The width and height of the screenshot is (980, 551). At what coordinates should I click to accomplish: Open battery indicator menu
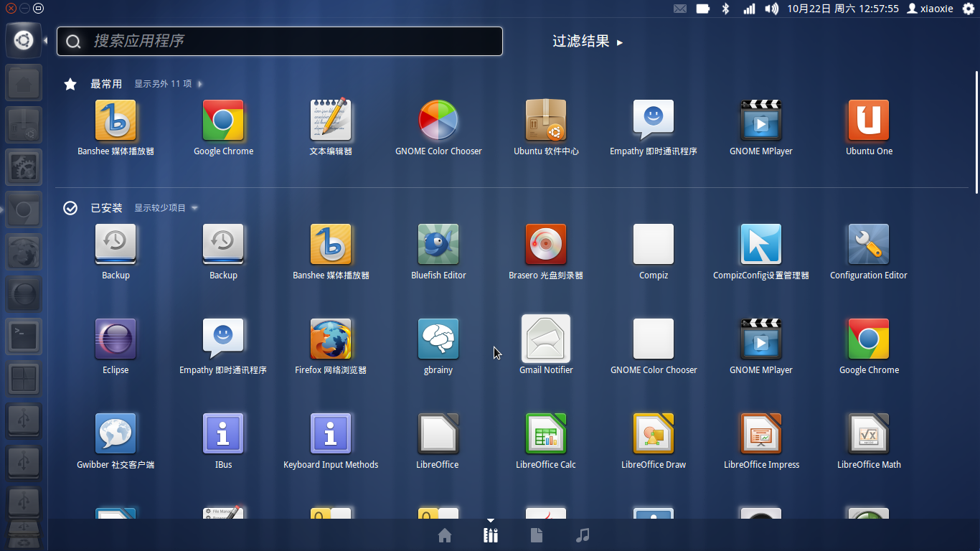(703, 9)
